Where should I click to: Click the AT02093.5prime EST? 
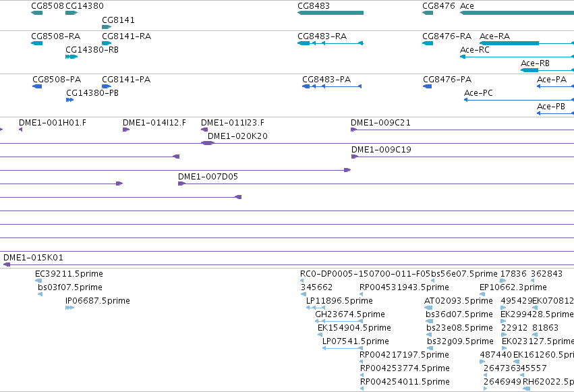pos(428,308)
